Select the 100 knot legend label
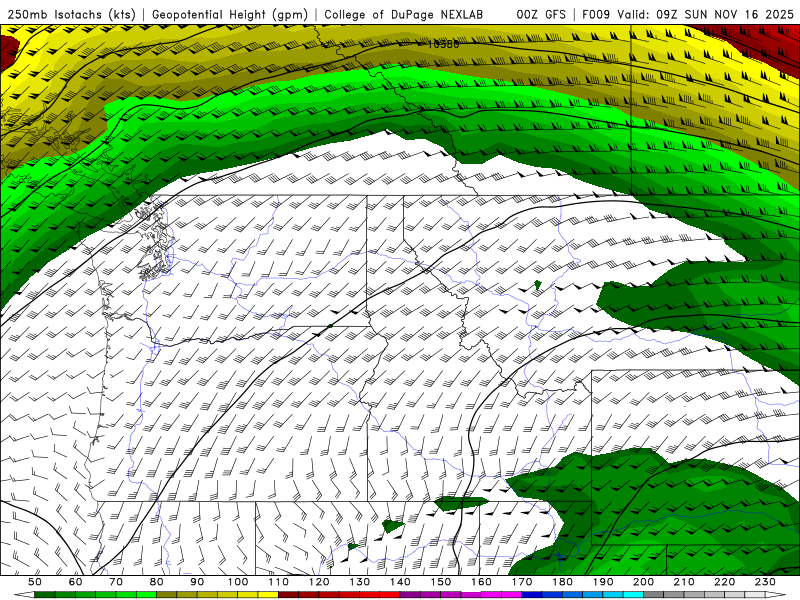Viewport: 800px width, 600px height. (x=238, y=582)
